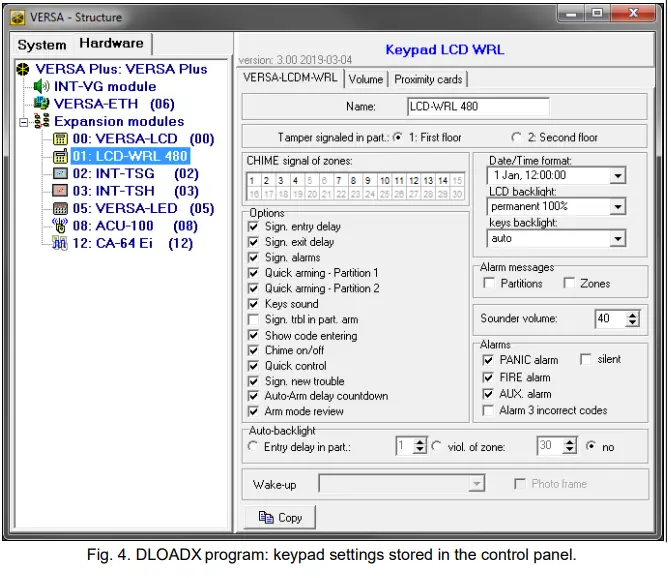The image size is (671, 578).
Task: Enable Partitions alarm messages checkbox
Action: click(x=489, y=283)
